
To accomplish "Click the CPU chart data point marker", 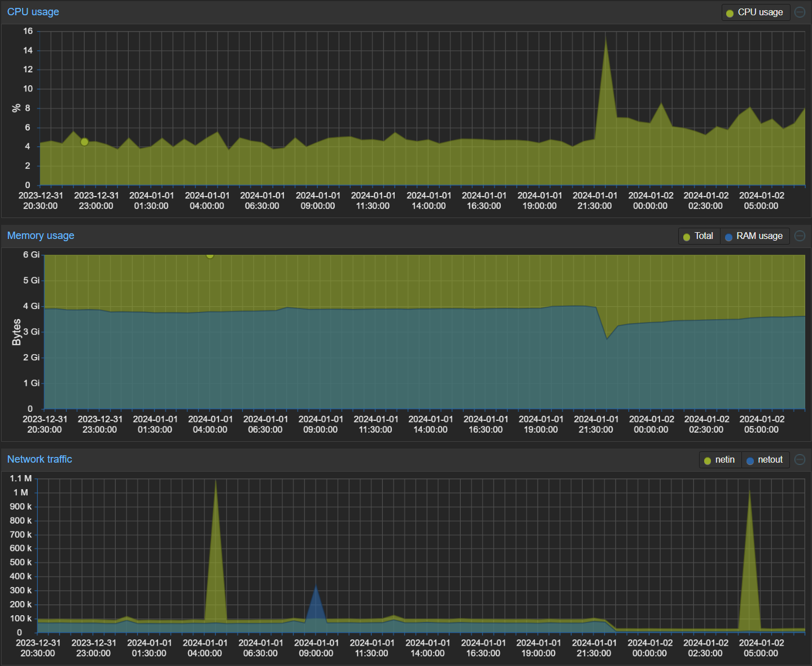I will click(84, 142).
